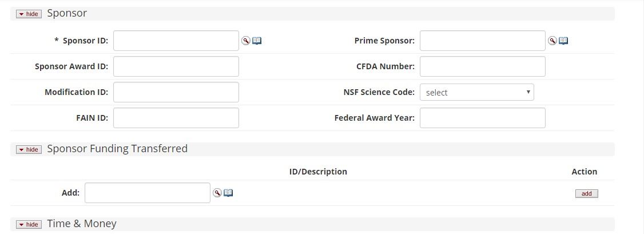The image size is (644, 234).
Task: Focus the Sponsor ID text field
Action: [x=176, y=41]
